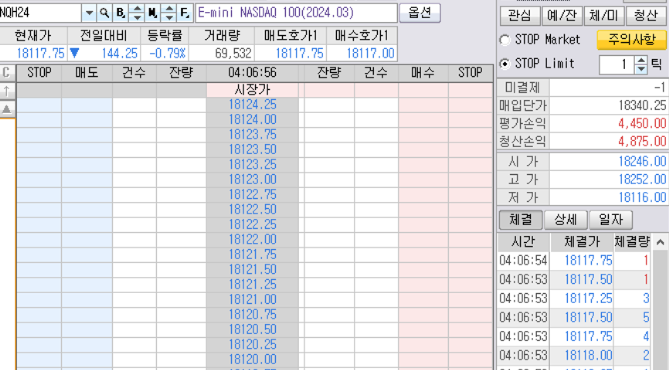The image size is (669, 370).
Task: Click the 저 가 value 18116.00
Action: pyautogui.click(x=642, y=198)
